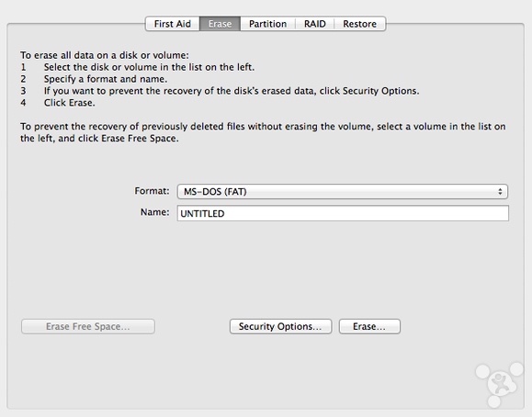Switch to the Restore tab

click(359, 24)
